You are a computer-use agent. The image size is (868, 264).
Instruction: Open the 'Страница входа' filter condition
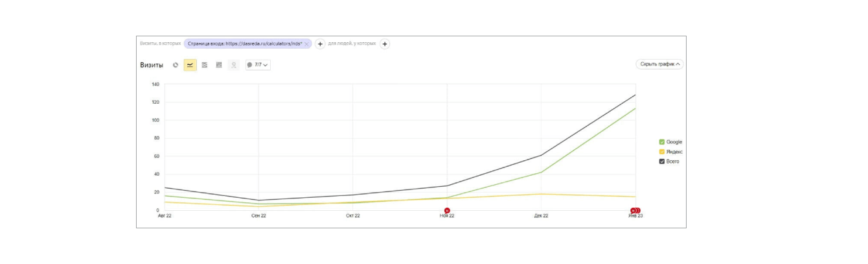[244, 44]
